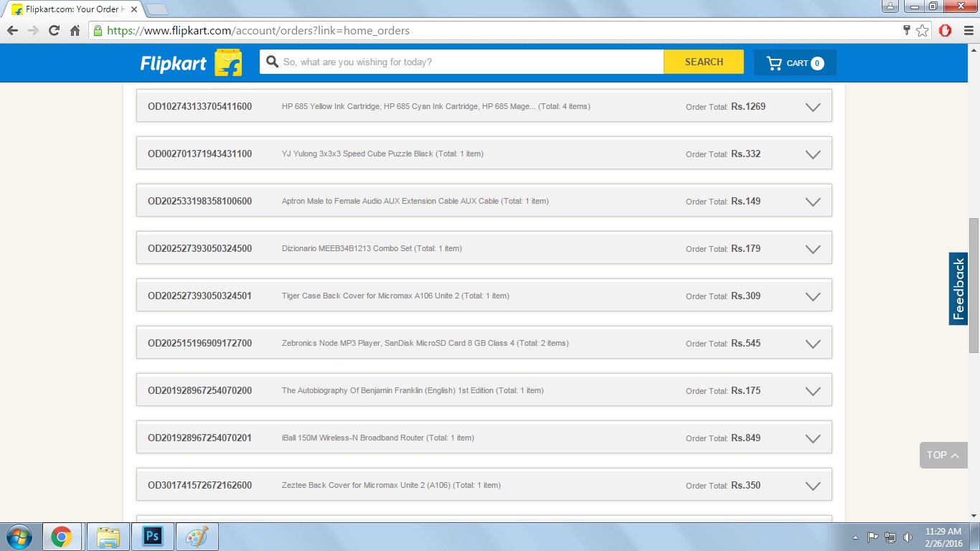Bookmark this page with star icon
Viewport: 980px width, 551px height.
922,30
